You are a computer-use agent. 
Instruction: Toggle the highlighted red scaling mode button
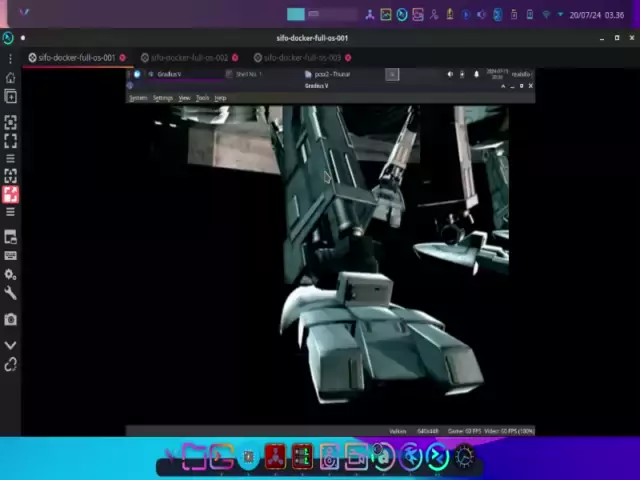pos(10,194)
